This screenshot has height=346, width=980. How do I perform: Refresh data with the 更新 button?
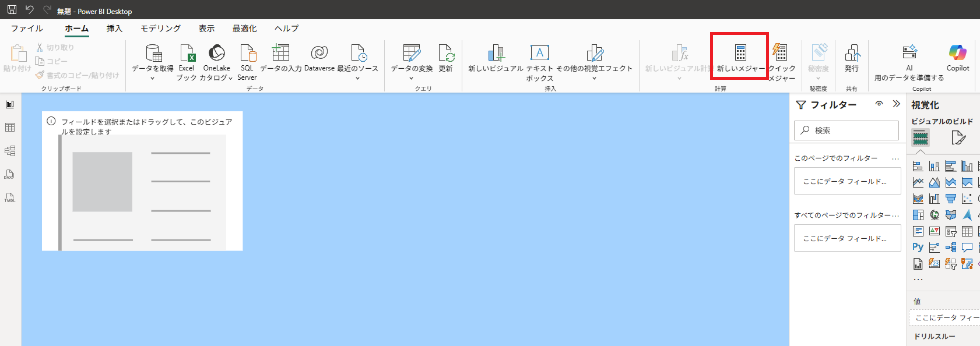pyautogui.click(x=446, y=58)
